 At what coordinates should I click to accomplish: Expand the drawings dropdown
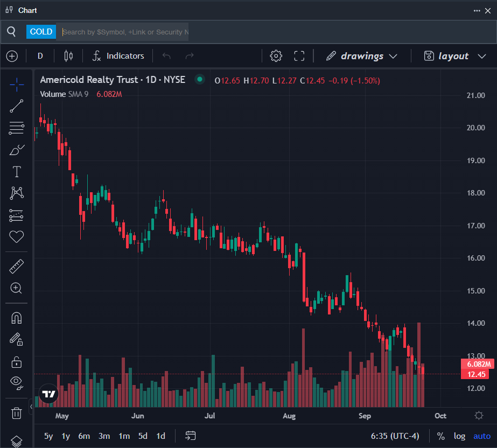click(x=362, y=56)
